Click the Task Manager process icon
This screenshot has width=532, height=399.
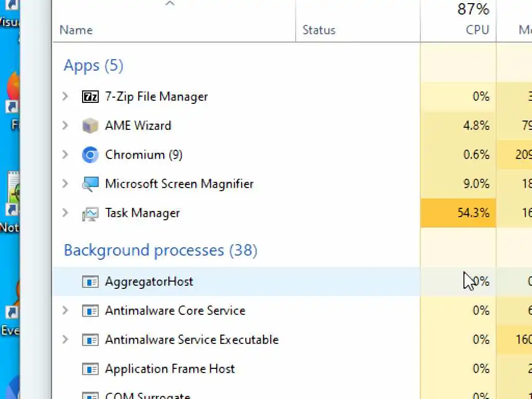[x=90, y=213]
